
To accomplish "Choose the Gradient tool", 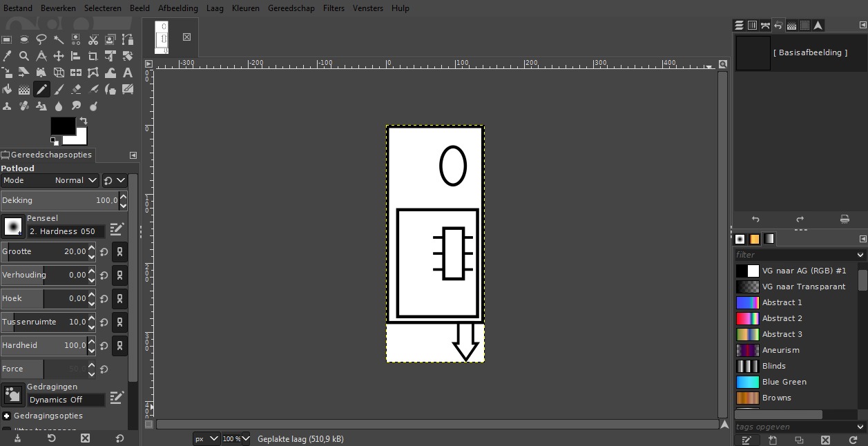I will tap(24, 89).
